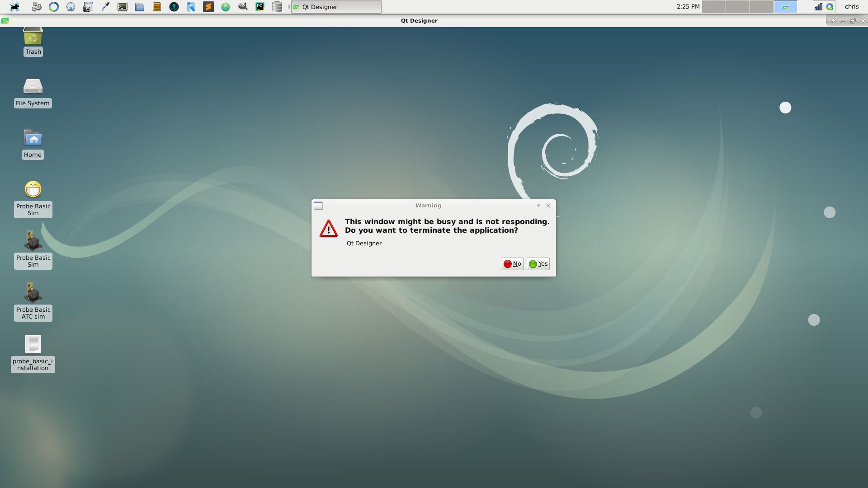The width and height of the screenshot is (868, 488).
Task: Open the chris user menu
Action: tap(852, 7)
